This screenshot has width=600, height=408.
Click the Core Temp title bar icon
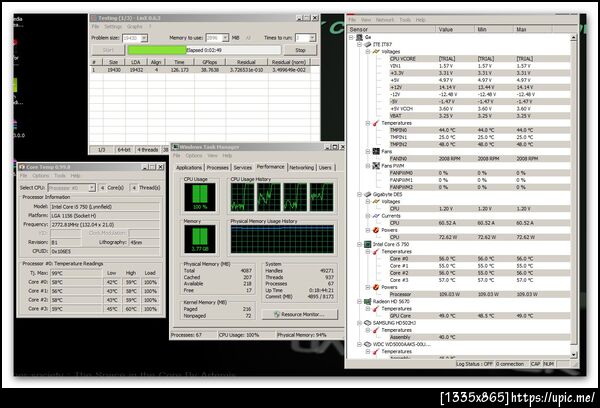pos(22,167)
